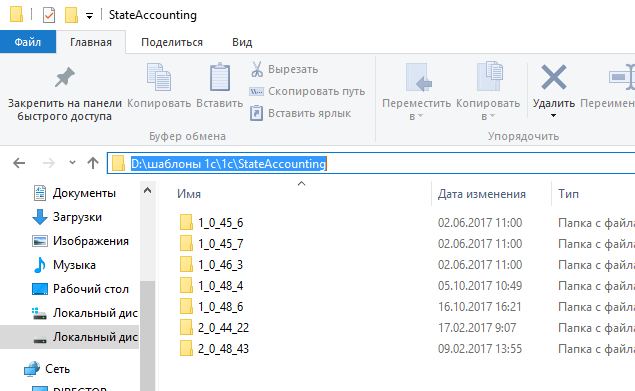Open Документы in navigation pane

(x=74, y=193)
